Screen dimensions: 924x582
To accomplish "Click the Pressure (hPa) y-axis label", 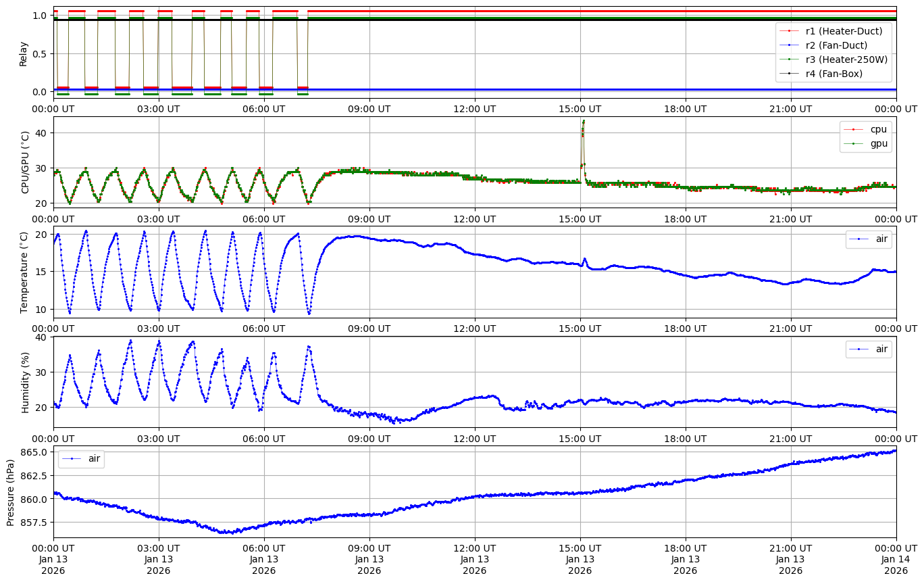I will point(11,491).
